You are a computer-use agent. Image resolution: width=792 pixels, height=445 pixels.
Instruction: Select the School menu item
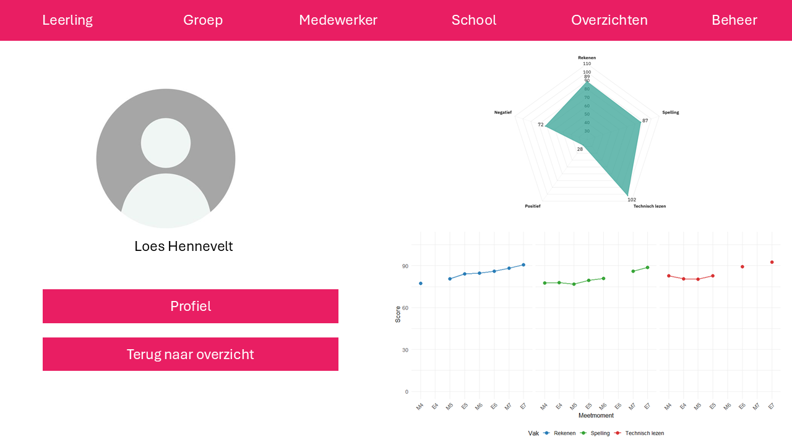pos(473,20)
